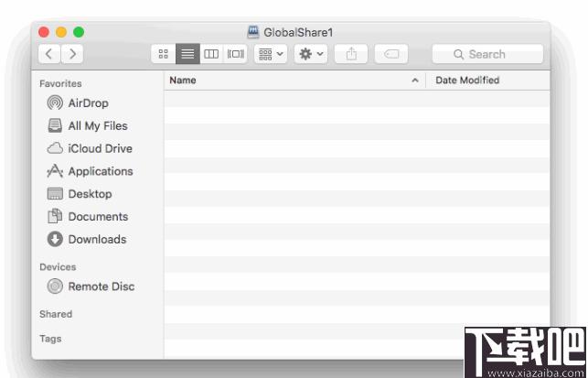Image resolution: width=588 pixels, height=378 pixels.
Task: Click the Share toolbar button
Action: 351,54
